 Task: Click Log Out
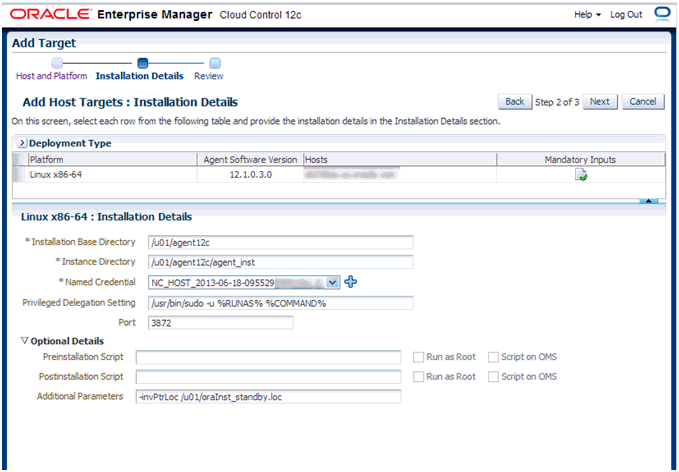click(626, 15)
